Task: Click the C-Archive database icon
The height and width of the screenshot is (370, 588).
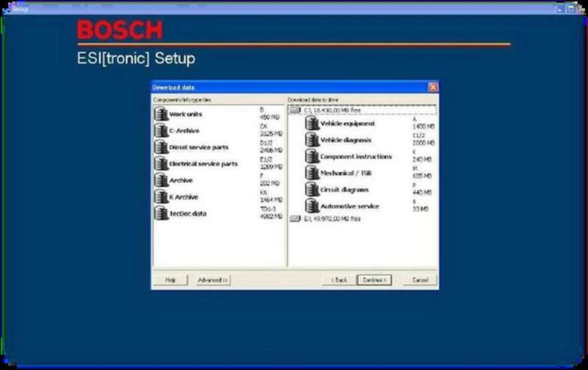Action: [161, 131]
